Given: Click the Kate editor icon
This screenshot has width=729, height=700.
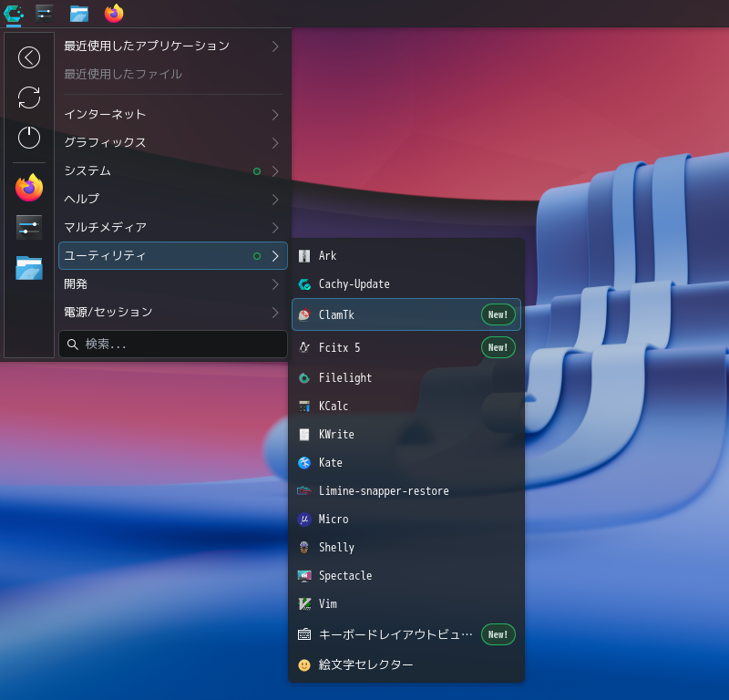Looking at the screenshot, I should click(x=304, y=463).
